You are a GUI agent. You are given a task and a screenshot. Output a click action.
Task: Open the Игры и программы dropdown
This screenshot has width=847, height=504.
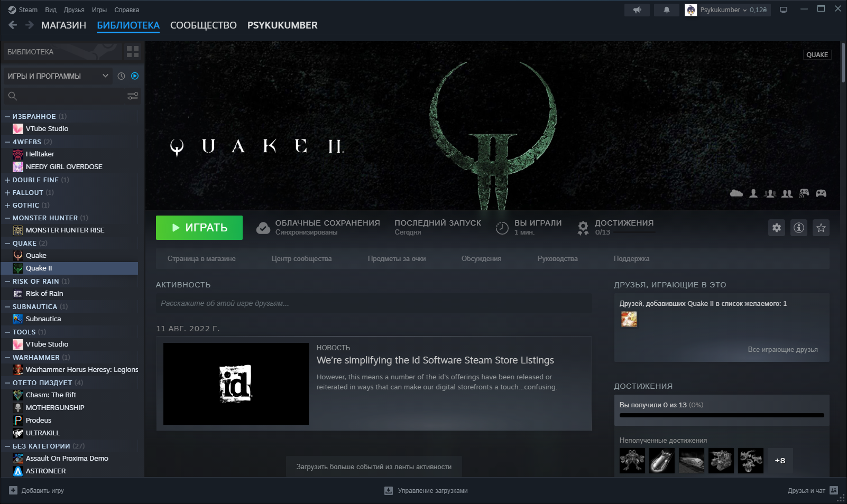(x=58, y=76)
